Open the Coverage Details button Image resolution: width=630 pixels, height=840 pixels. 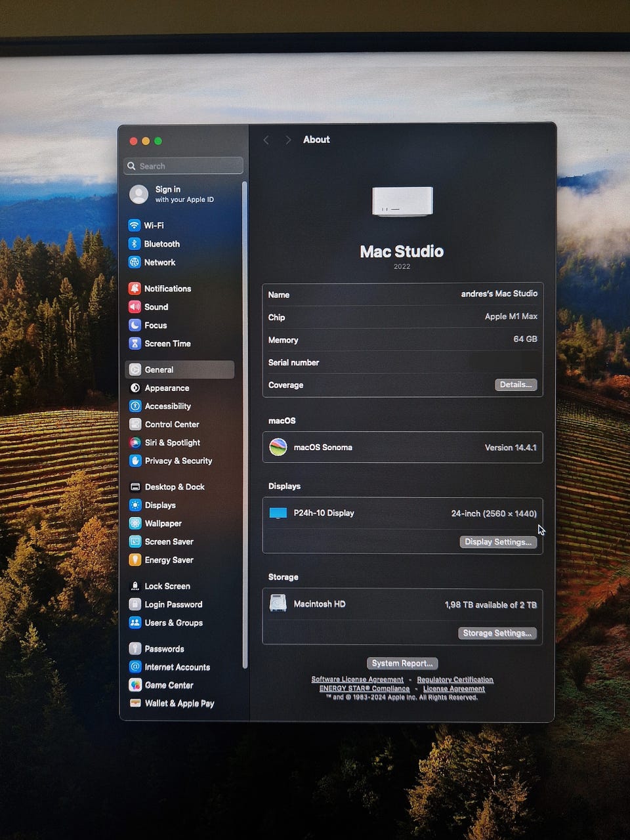point(516,385)
